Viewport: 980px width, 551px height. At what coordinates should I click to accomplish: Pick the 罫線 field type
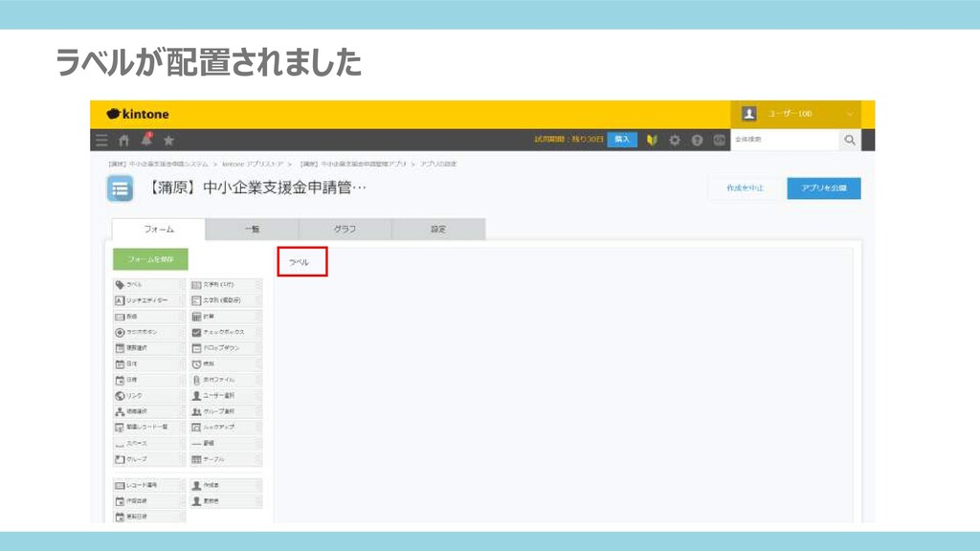(x=226, y=444)
